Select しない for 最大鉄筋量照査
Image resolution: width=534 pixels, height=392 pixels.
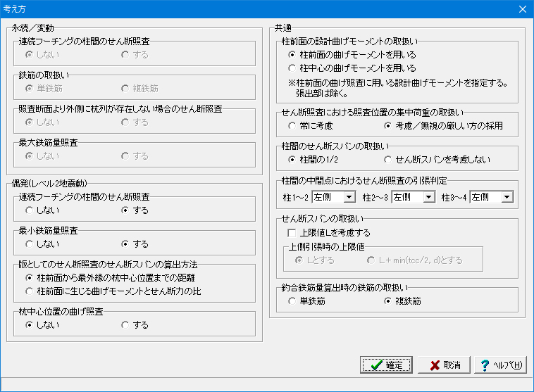pos(42,156)
